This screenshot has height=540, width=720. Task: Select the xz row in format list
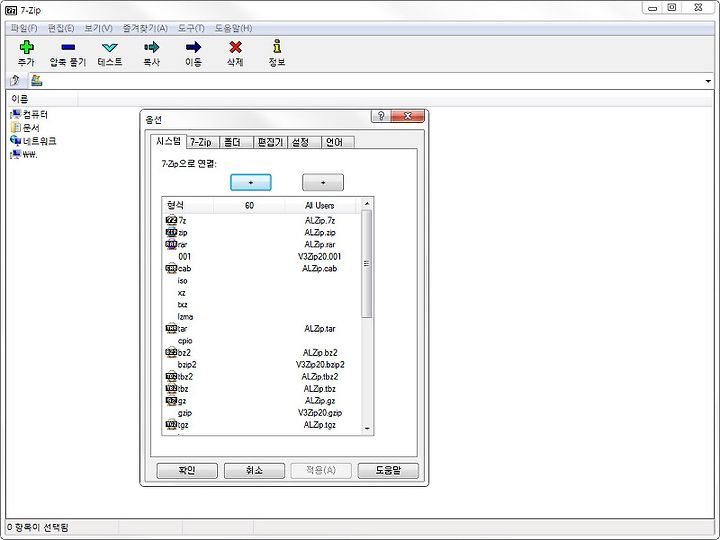pos(262,292)
